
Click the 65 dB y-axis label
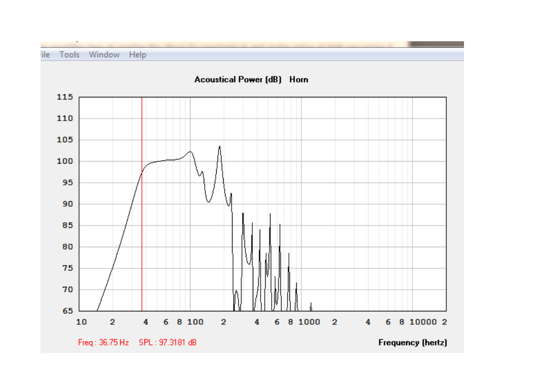pos(68,311)
